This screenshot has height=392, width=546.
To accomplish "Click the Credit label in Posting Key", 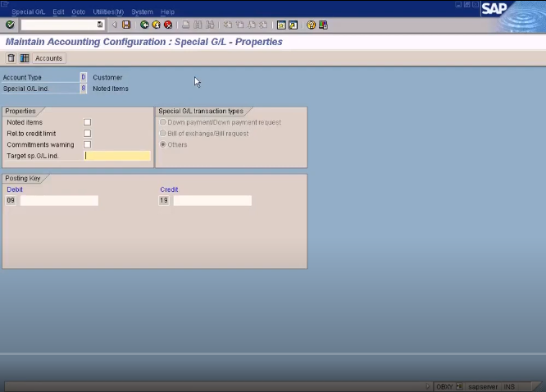I will click(169, 189).
